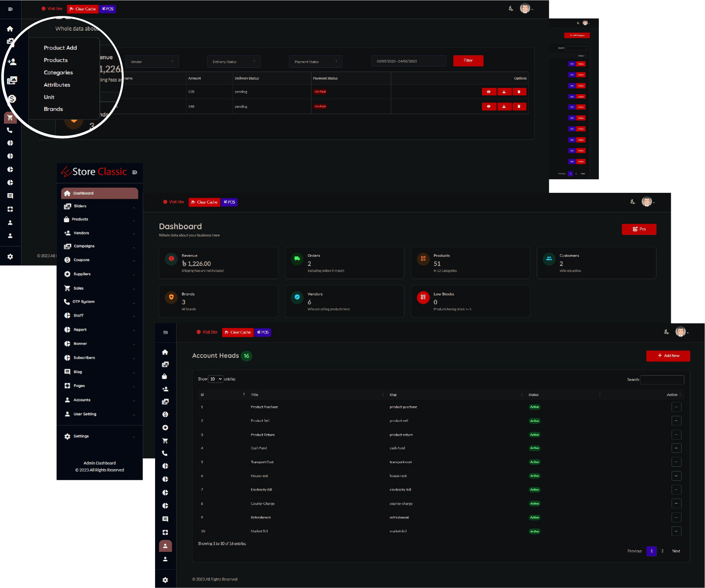Click the Blog icon in the expanded sidebar

pyautogui.click(x=68, y=372)
